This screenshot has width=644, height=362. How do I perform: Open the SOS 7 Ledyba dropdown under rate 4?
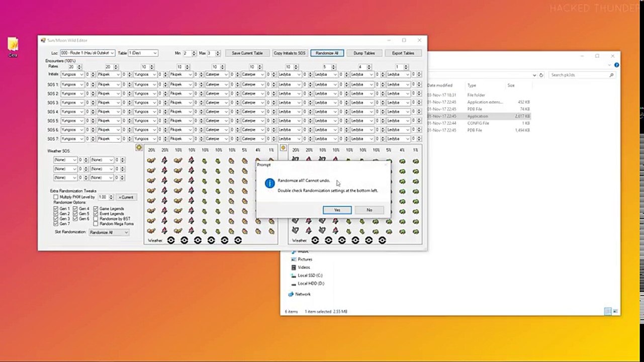coord(362,139)
